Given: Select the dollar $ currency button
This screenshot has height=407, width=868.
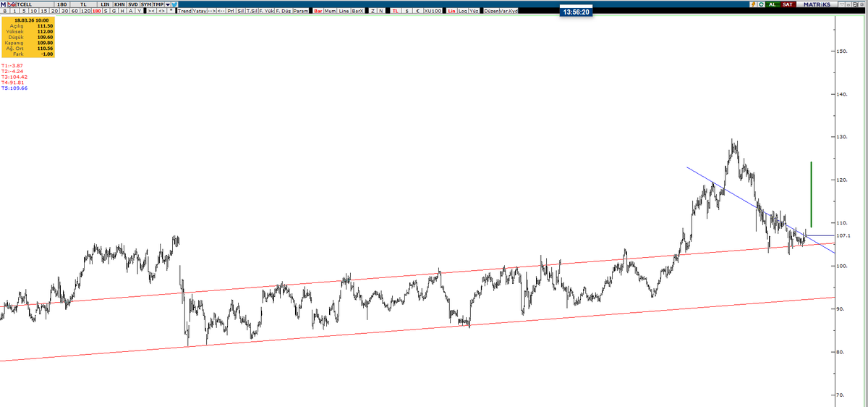Looking at the screenshot, I should coord(407,12).
